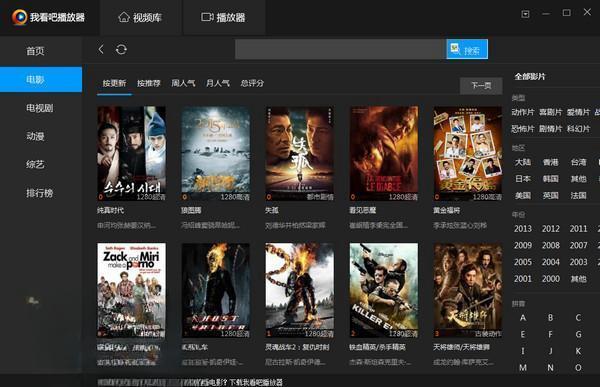Filter by 香港 region
Image resolution: width=600 pixels, height=387 pixels.
(551, 162)
